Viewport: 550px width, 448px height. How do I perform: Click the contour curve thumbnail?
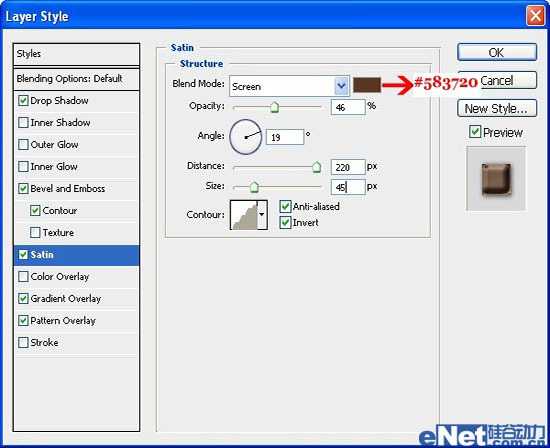point(244,215)
